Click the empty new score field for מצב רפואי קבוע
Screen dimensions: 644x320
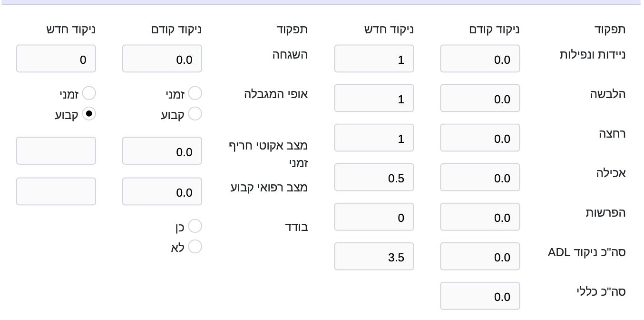[x=56, y=191]
